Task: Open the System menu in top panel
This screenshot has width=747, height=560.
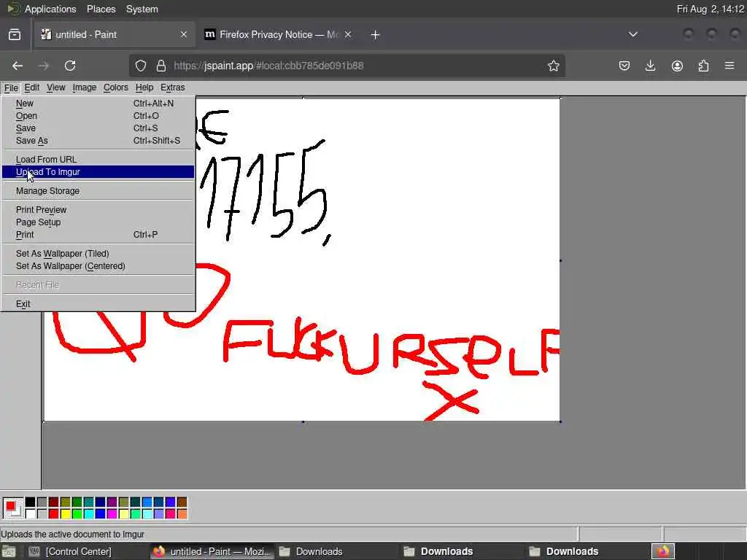Action: [142, 9]
